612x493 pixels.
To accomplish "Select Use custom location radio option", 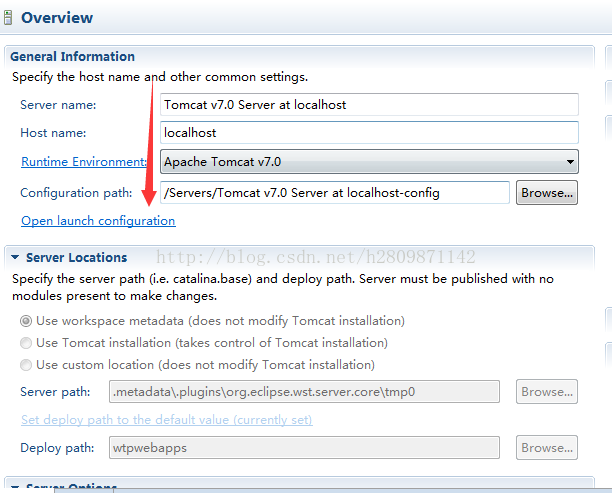I will [x=26, y=365].
